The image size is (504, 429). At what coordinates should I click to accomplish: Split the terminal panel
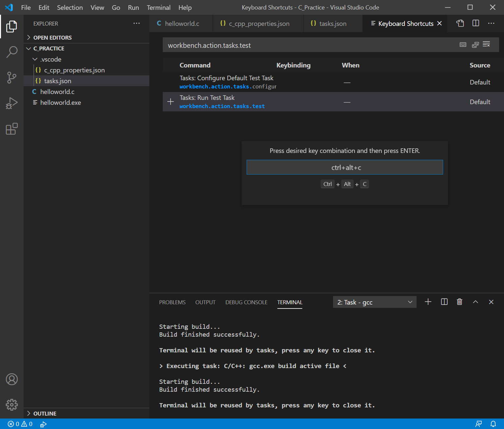pyautogui.click(x=444, y=302)
